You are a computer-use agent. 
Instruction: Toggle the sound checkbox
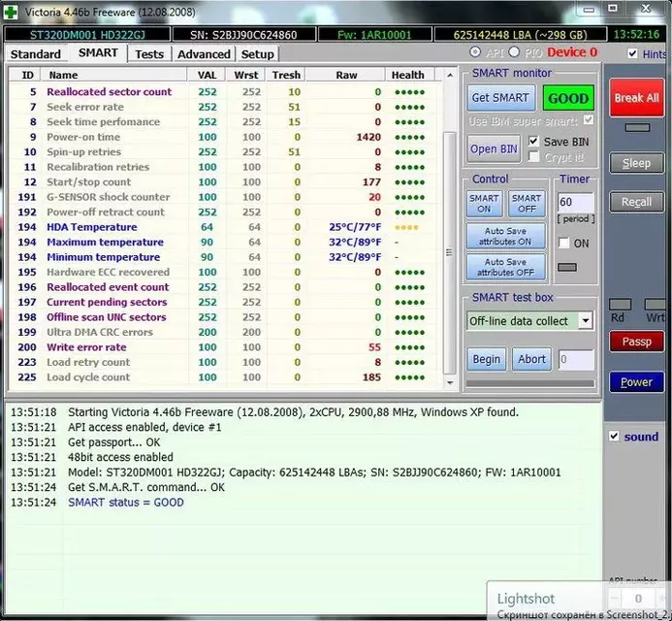[x=614, y=437]
